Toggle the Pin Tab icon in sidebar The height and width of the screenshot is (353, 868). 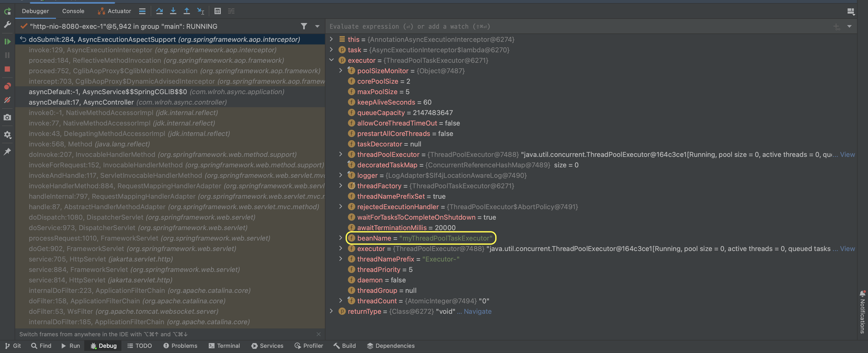point(7,151)
